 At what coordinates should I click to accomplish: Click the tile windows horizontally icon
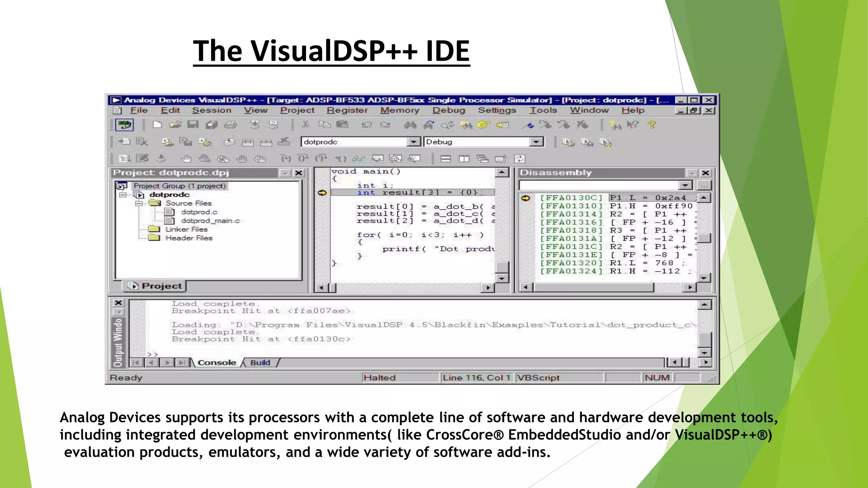pos(445,159)
